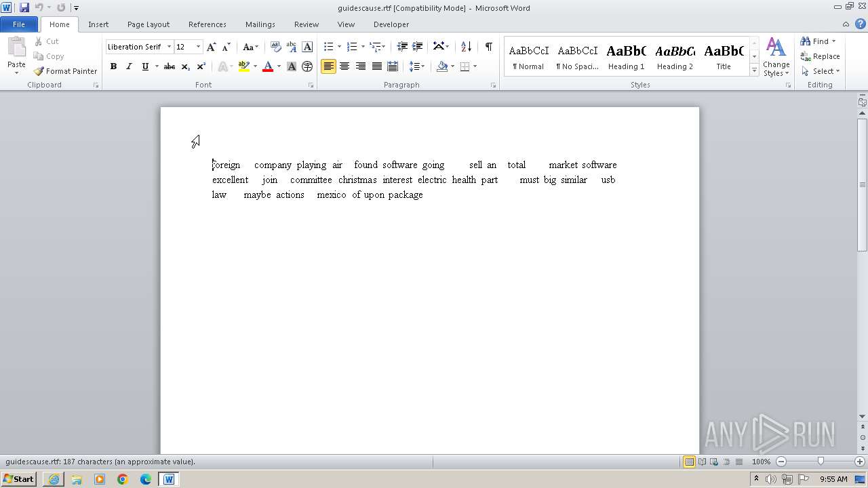
Task: Toggle Italic formatting
Action: (129, 66)
